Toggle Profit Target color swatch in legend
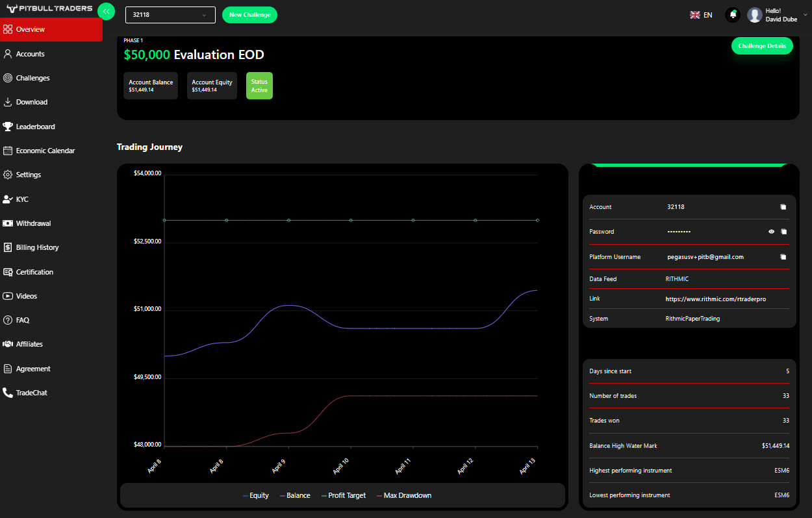 pyautogui.click(x=324, y=496)
